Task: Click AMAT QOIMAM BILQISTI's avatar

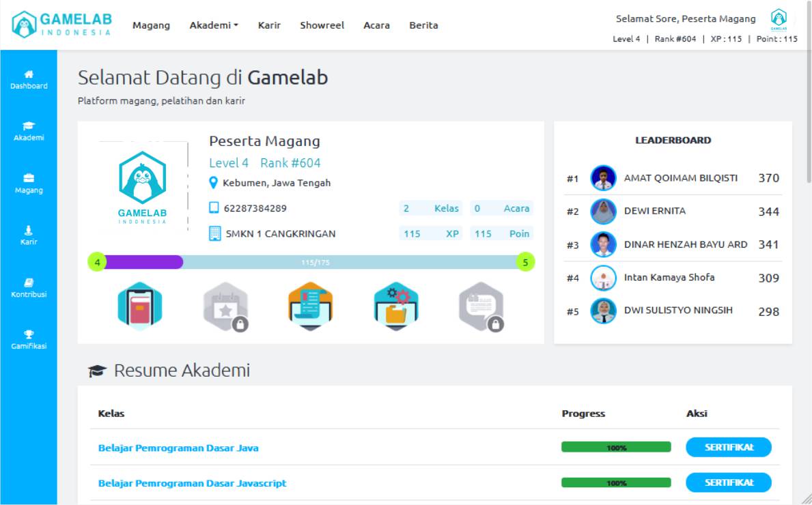Action: (603, 178)
